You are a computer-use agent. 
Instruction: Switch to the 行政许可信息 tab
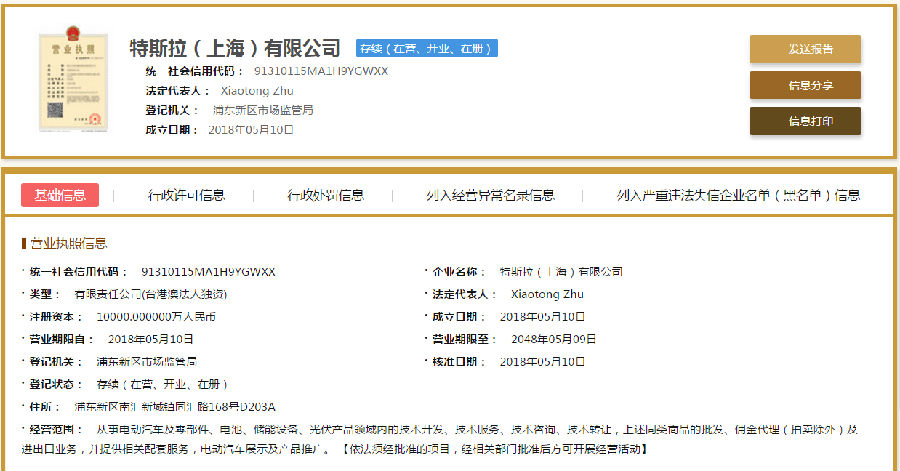click(186, 196)
